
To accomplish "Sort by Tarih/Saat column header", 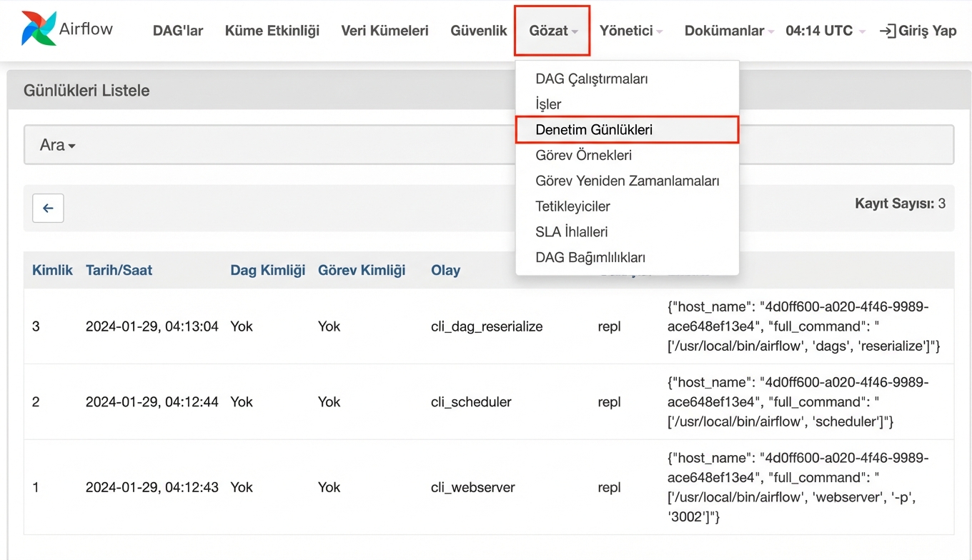I will tap(119, 270).
